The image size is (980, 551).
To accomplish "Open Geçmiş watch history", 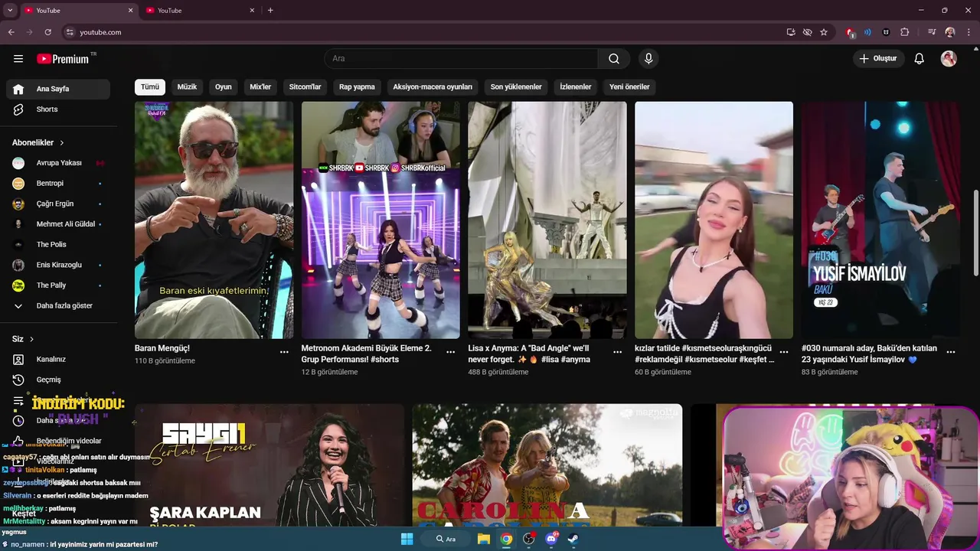I will coord(58,380).
